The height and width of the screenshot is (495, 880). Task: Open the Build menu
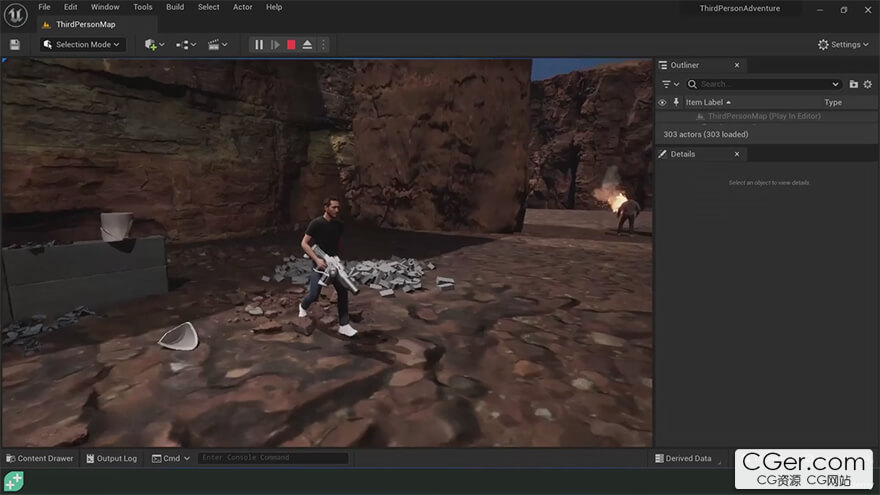point(175,7)
